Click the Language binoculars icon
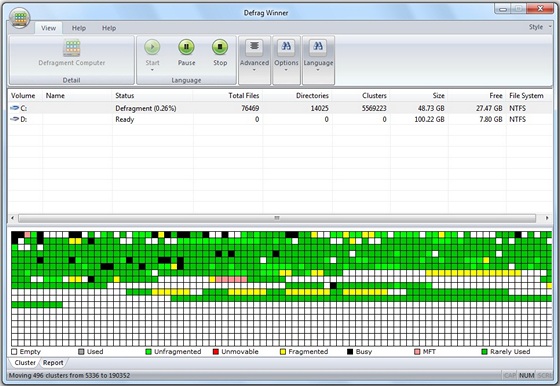The image size is (560, 386). [x=318, y=47]
